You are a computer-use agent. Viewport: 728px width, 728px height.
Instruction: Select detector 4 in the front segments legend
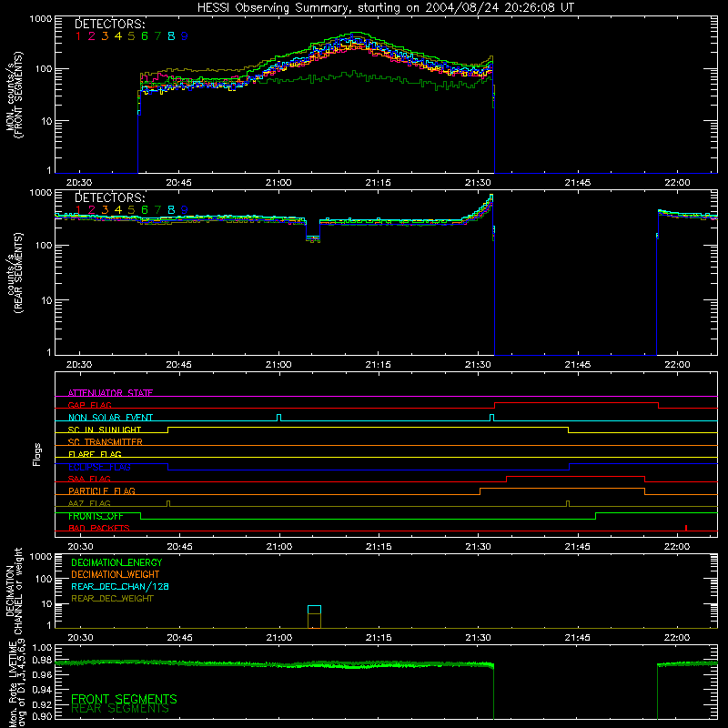(x=118, y=36)
